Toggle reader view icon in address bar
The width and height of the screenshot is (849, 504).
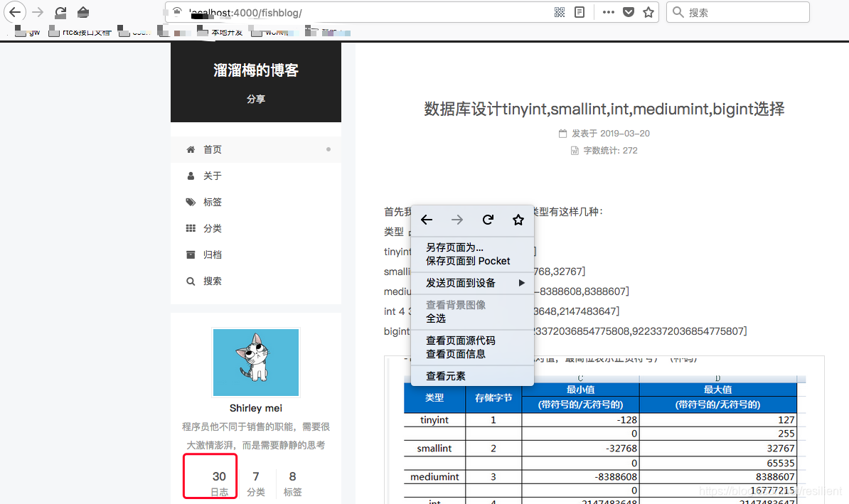(580, 12)
